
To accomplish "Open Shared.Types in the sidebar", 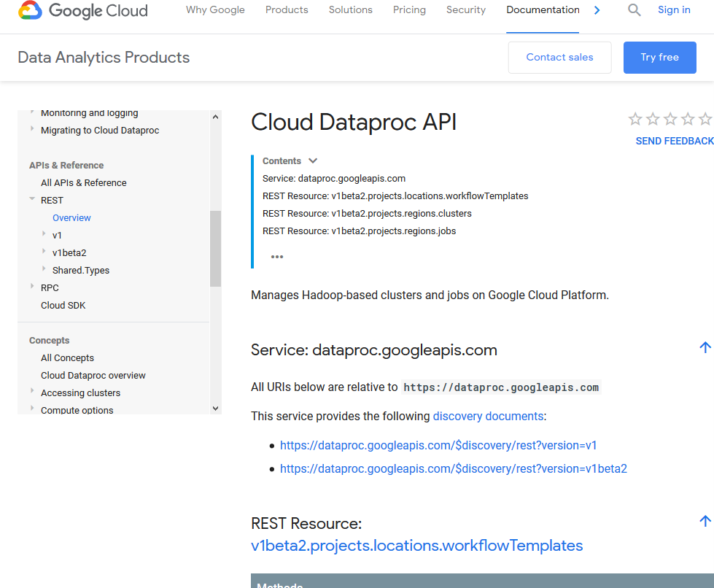I will 81,270.
